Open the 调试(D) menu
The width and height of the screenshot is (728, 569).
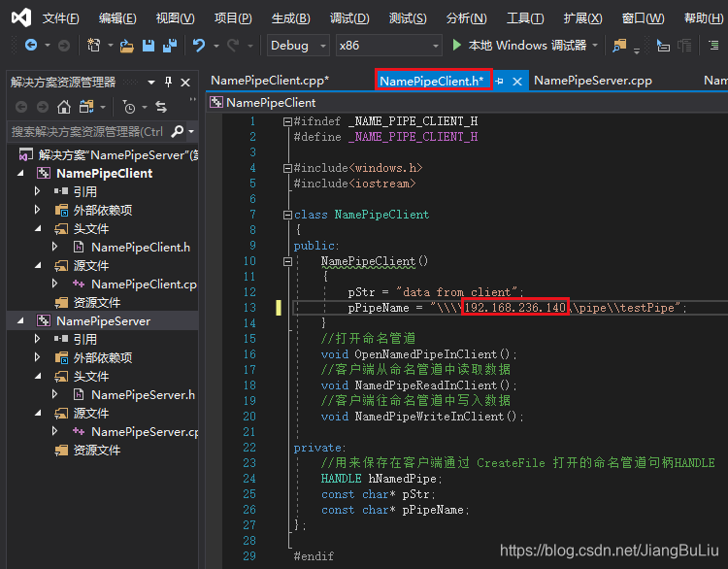point(349,18)
